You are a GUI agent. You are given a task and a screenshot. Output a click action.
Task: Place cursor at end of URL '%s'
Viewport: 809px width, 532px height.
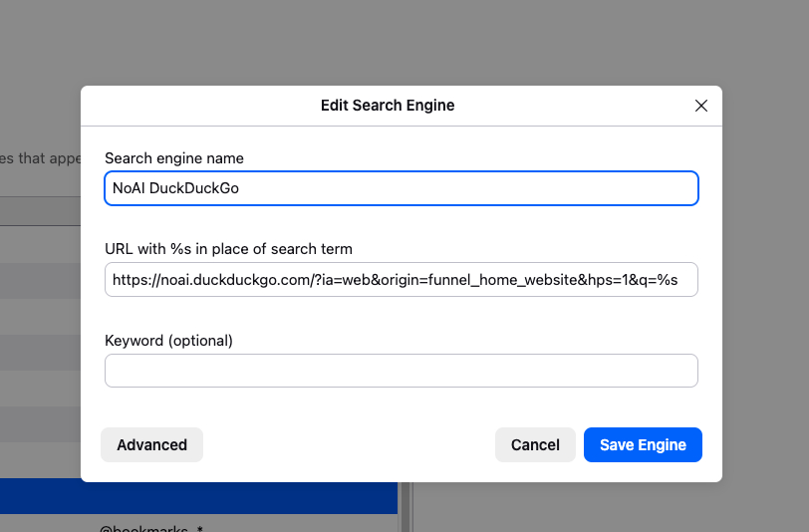coord(678,280)
